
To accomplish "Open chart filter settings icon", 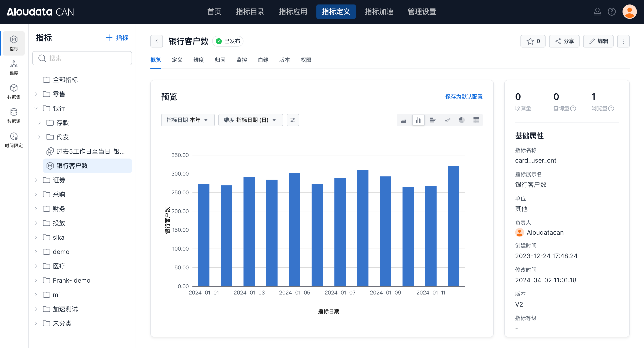I will [x=293, y=120].
